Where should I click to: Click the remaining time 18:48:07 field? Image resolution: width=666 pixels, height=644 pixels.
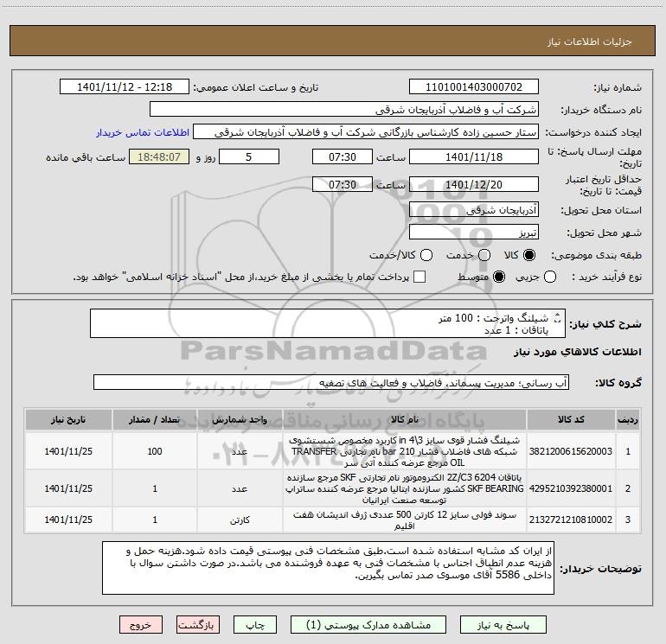pos(159,157)
